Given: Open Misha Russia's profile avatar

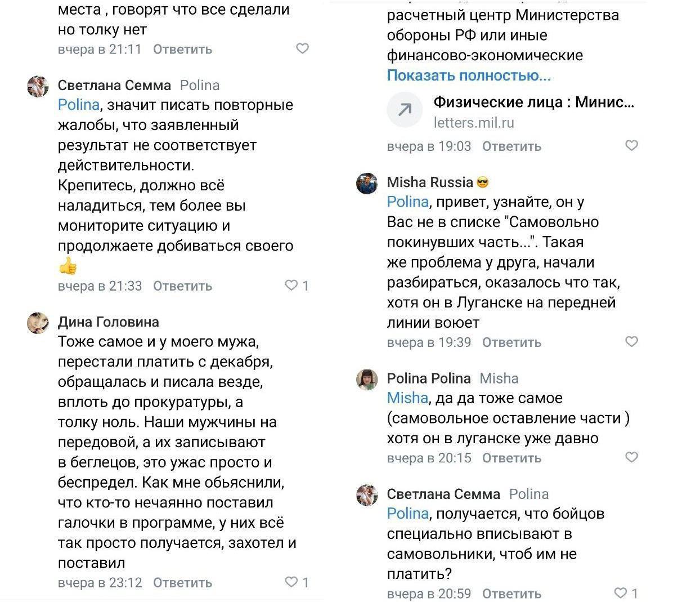Looking at the screenshot, I should [x=367, y=184].
